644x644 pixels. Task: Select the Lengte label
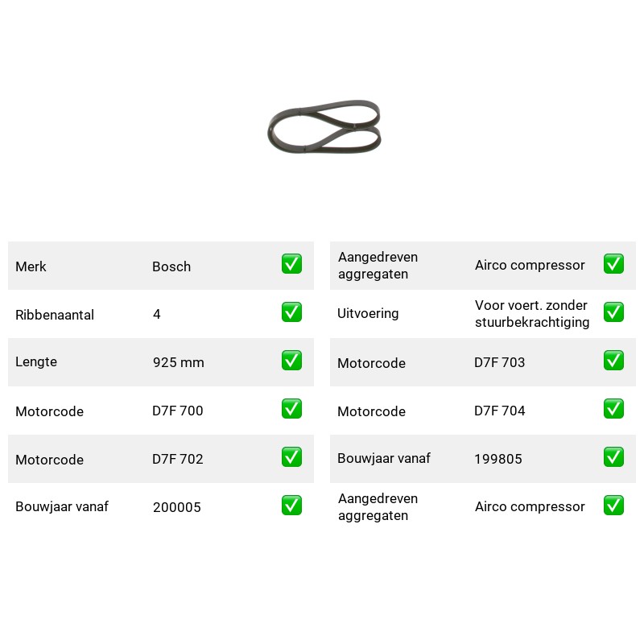36,361
